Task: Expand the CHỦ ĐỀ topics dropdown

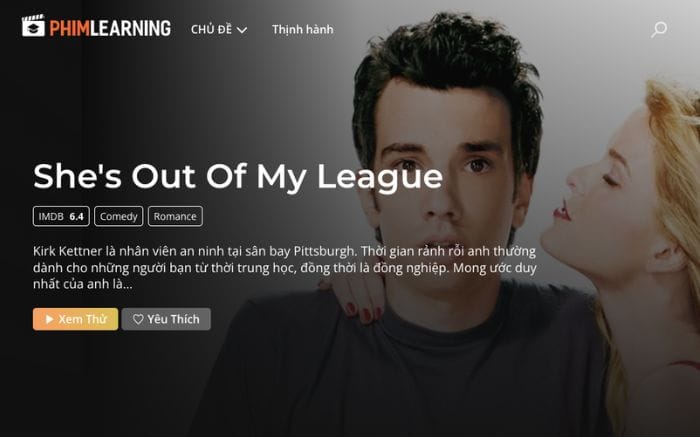Action: coord(219,29)
